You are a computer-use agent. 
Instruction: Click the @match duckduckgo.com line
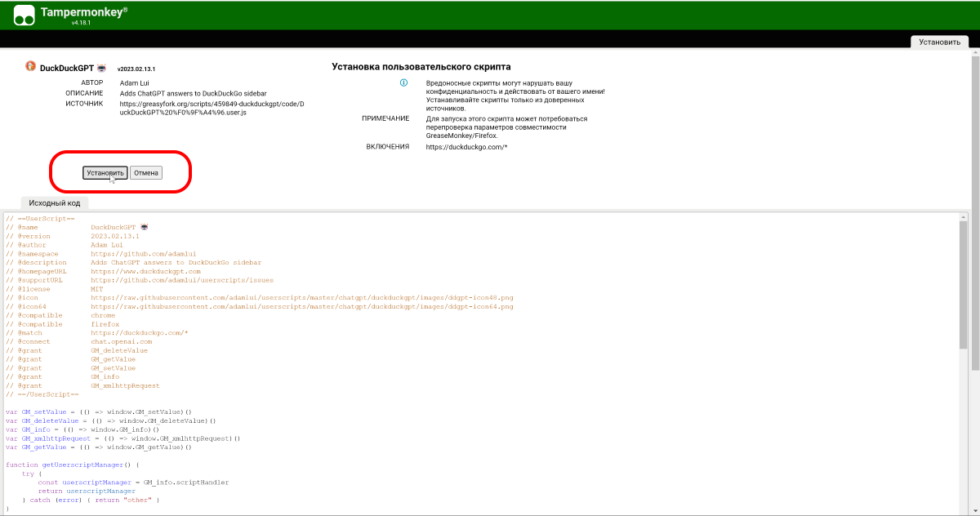click(97, 333)
